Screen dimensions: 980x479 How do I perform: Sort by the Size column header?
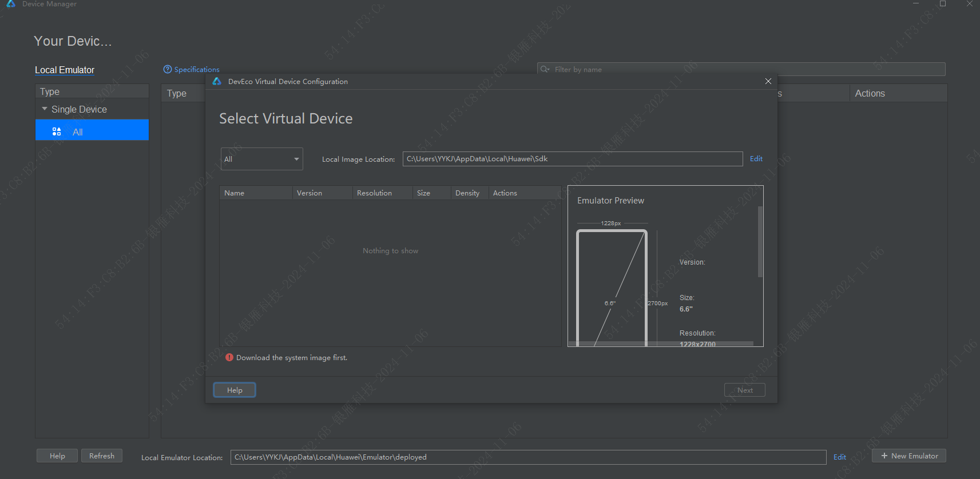[432, 193]
